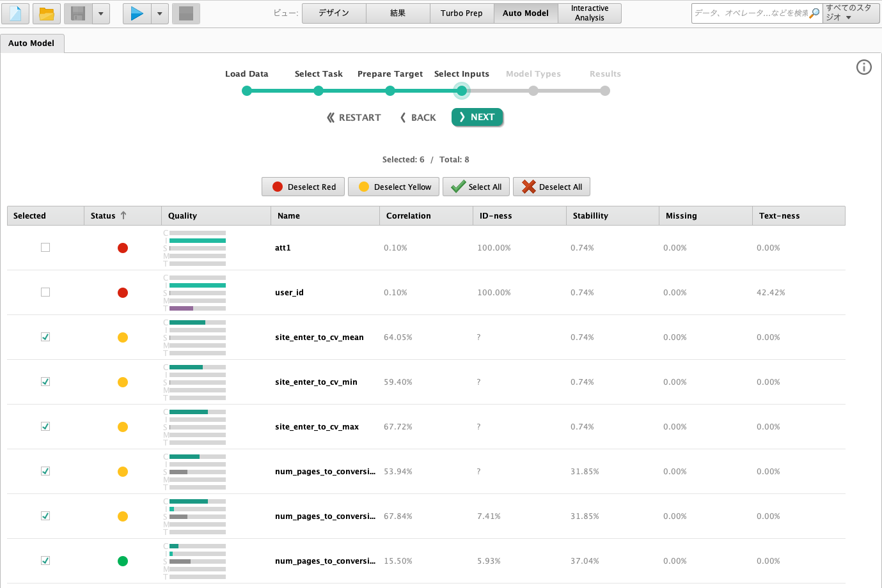The height and width of the screenshot is (588, 882).
Task: Click the Deselect Yellow button
Action: [394, 187]
